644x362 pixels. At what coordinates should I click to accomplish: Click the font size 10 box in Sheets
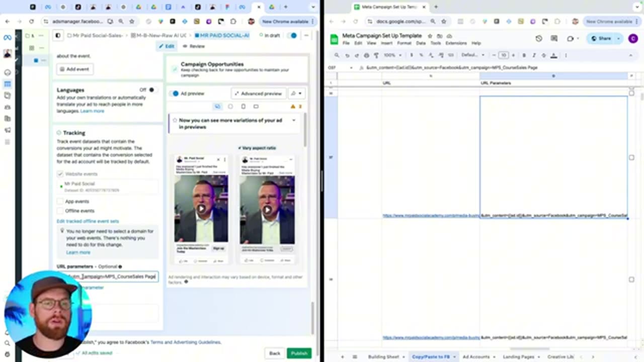point(504,55)
